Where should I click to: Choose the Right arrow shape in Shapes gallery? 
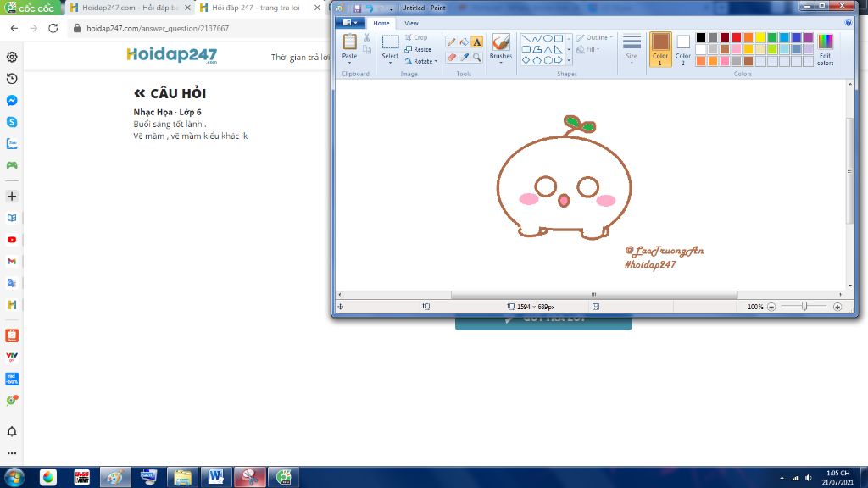point(558,60)
